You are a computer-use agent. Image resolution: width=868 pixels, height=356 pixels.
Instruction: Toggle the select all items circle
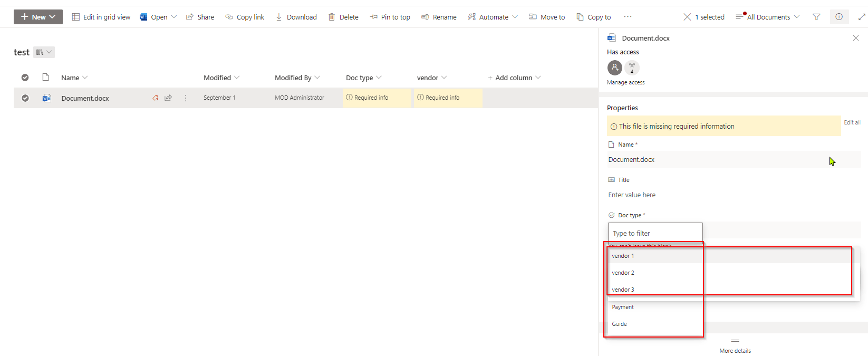[x=25, y=78]
